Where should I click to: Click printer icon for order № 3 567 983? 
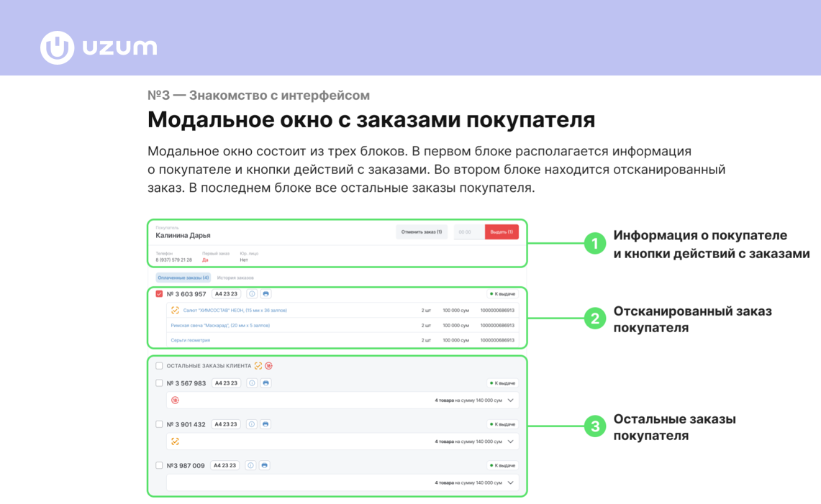pyautogui.click(x=266, y=383)
